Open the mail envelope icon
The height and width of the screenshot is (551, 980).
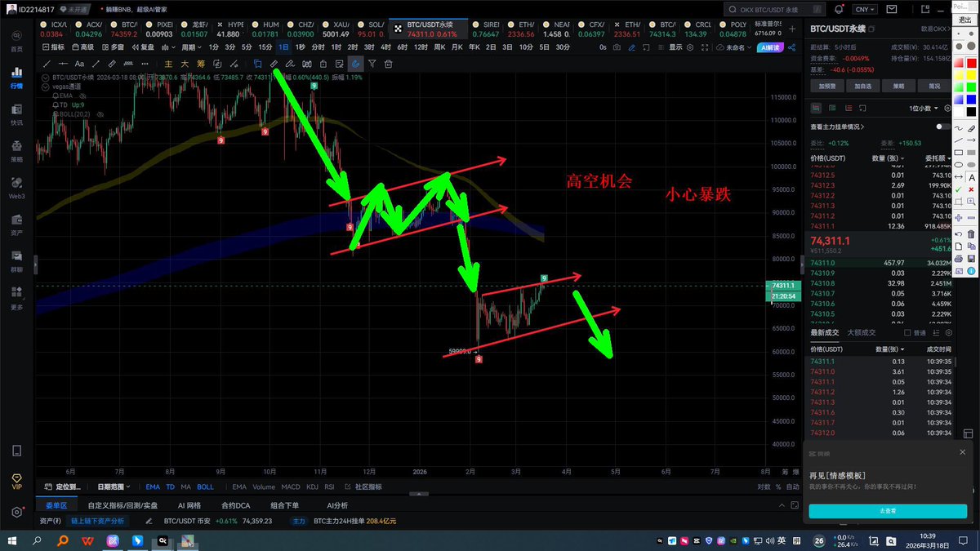pyautogui.click(x=893, y=9)
